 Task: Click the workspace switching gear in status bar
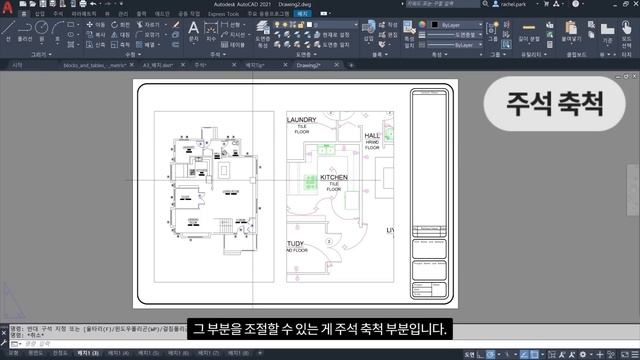[583, 355]
